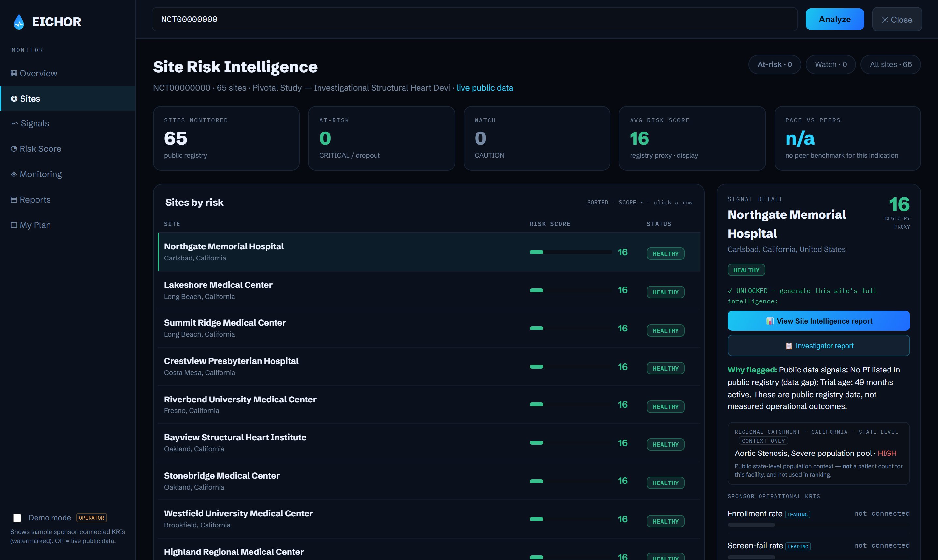Follow the live public data link
938x560 pixels.
[x=485, y=88]
